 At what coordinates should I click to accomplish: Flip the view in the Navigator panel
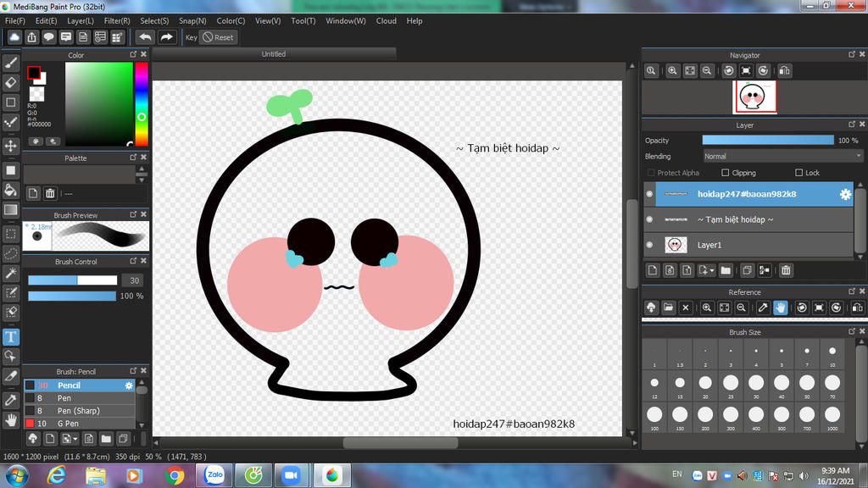(784, 71)
